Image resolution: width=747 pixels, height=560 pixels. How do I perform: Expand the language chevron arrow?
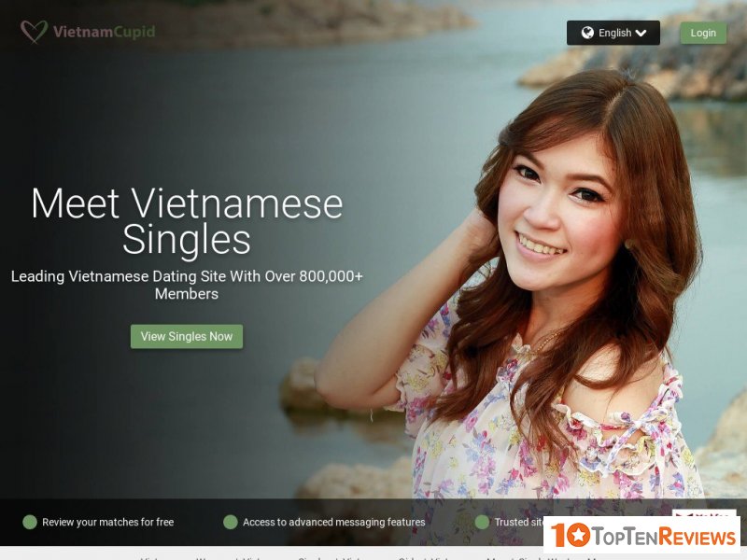pyautogui.click(x=641, y=33)
